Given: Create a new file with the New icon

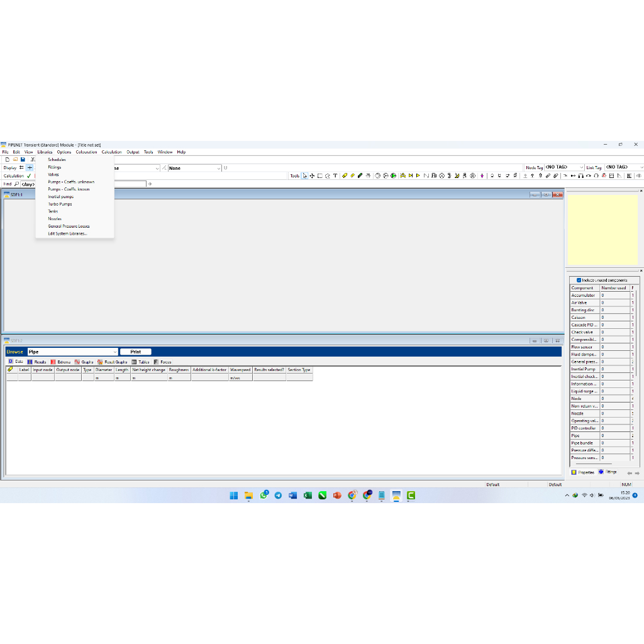Looking at the screenshot, I should pos(8,159).
